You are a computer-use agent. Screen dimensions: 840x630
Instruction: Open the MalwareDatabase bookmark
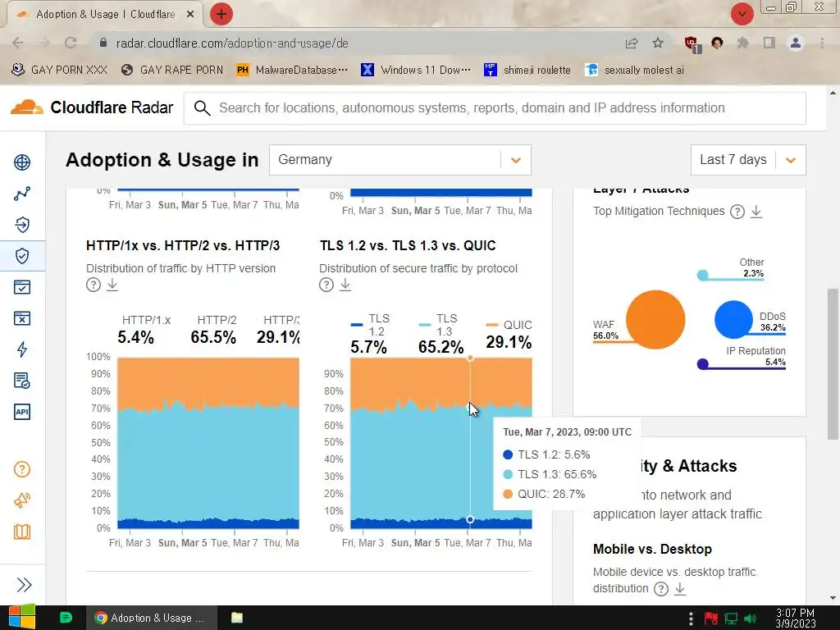pyautogui.click(x=293, y=71)
